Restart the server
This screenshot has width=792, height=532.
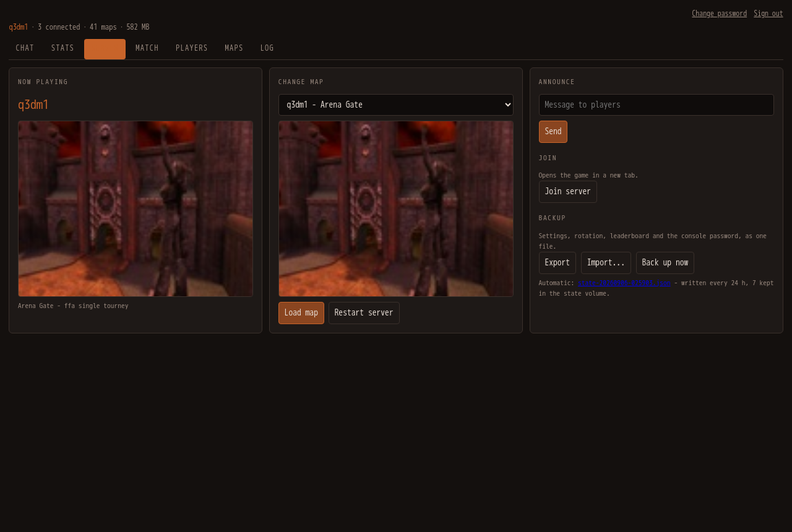(x=364, y=313)
